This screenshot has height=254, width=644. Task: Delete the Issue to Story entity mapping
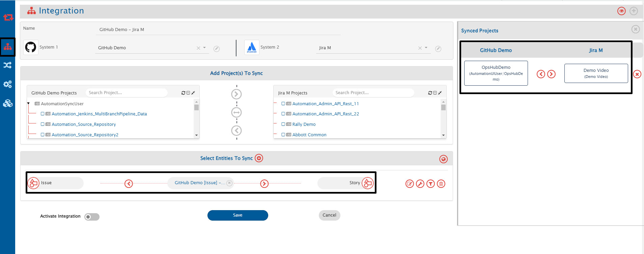point(441,184)
